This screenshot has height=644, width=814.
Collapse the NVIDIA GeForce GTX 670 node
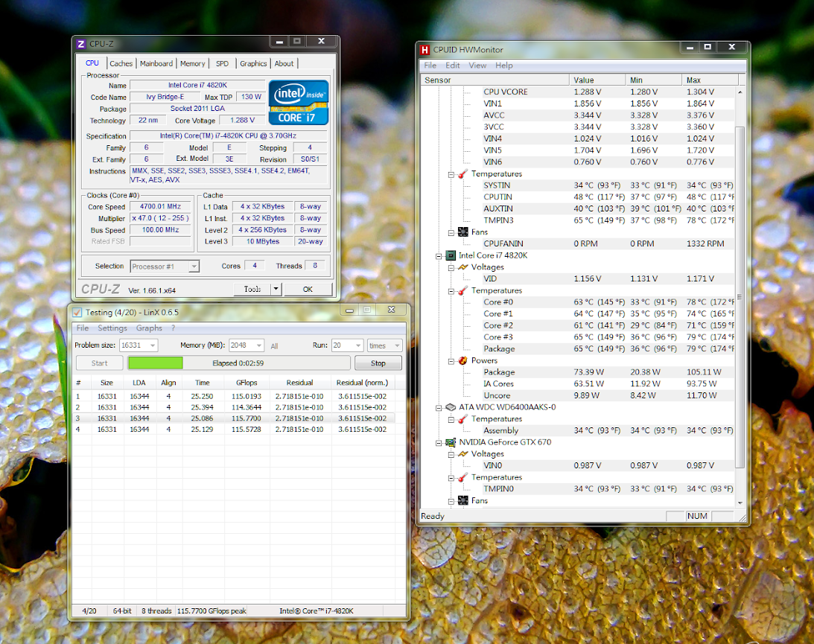pos(439,443)
